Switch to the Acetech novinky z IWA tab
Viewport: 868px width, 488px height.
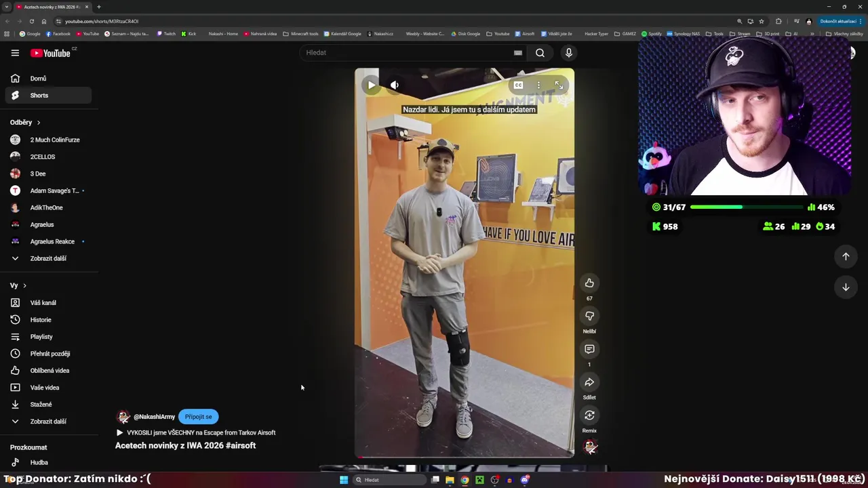click(53, 7)
